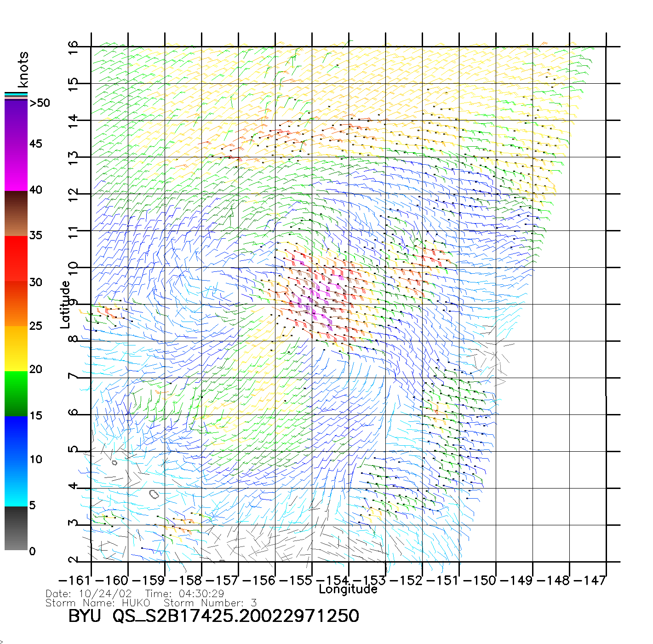The image size is (653, 644).
Task: Click the storm name HUKO
Action: point(136,603)
